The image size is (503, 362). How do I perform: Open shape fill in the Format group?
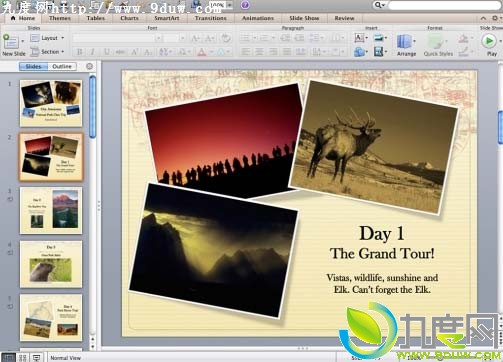pos(464,38)
